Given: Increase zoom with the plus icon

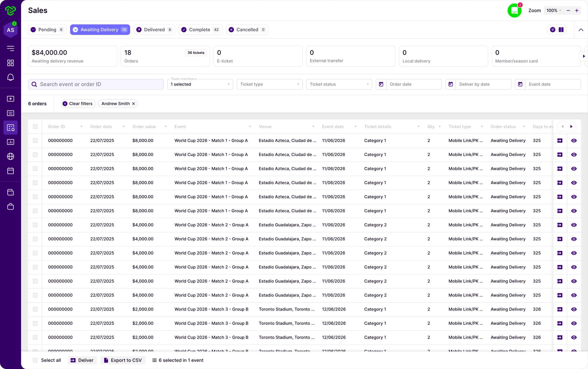Looking at the screenshot, I should (577, 11).
